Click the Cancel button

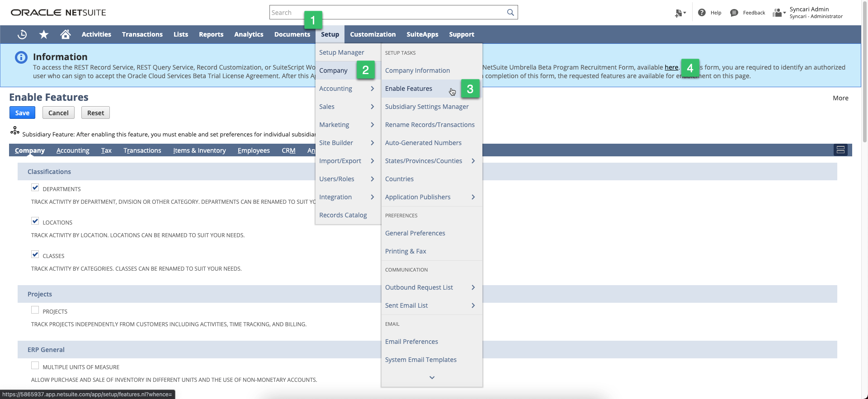[x=58, y=113]
